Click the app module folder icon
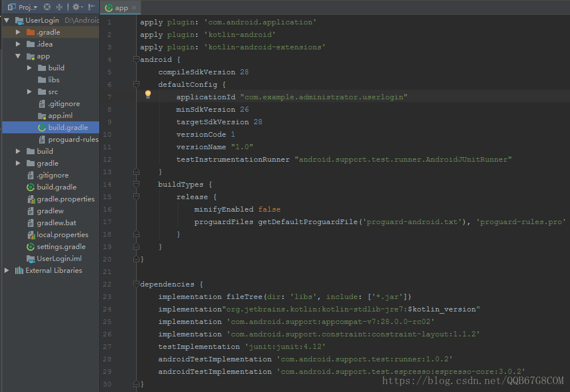 (x=31, y=56)
